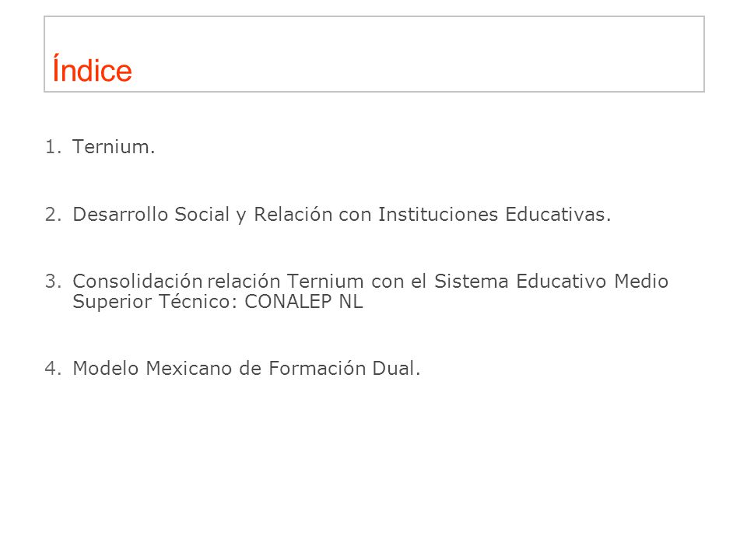The width and height of the screenshot is (747, 560).
Task: Click "Instituciones Educativas." text
Action: [x=495, y=215]
